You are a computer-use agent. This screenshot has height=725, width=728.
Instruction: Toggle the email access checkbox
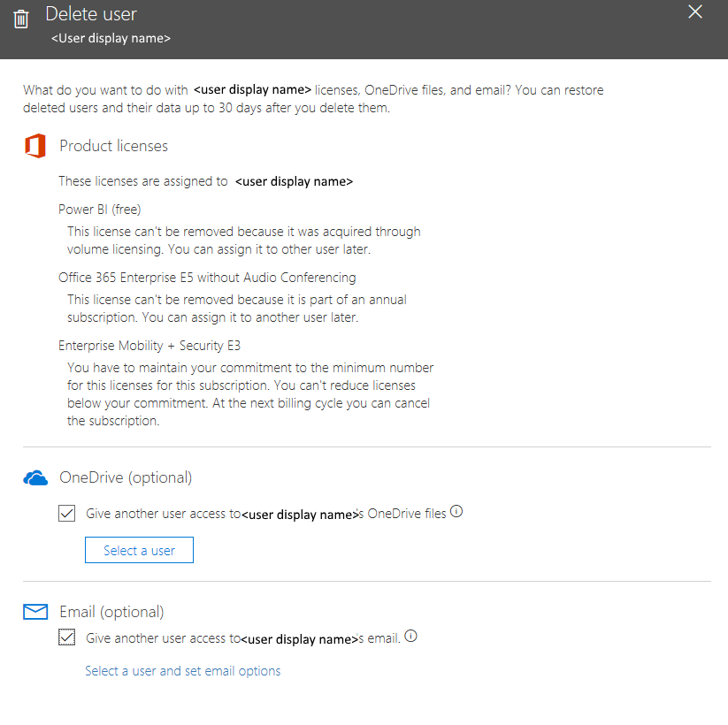pyautogui.click(x=66, y=637)
